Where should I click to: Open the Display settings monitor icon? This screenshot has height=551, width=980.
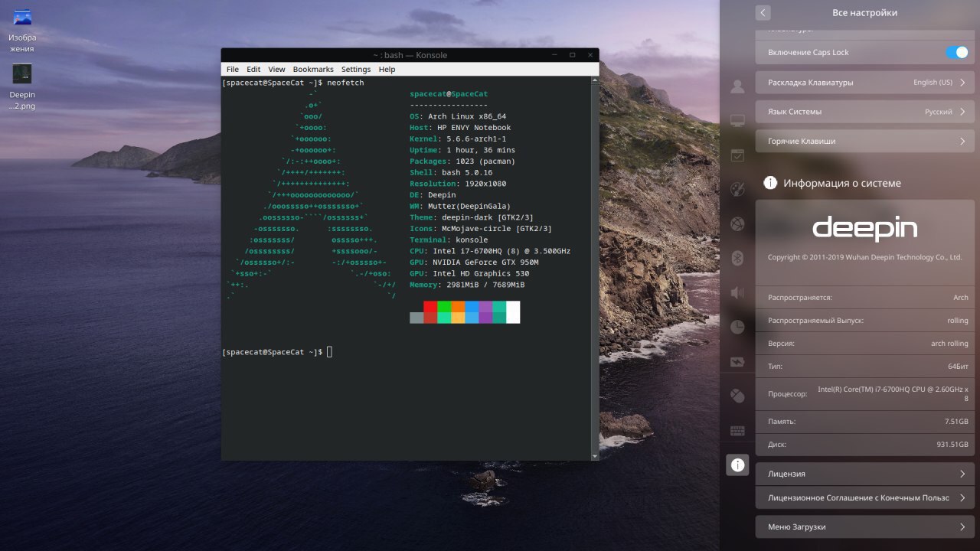pyautogui.click(x=737, y=121)
